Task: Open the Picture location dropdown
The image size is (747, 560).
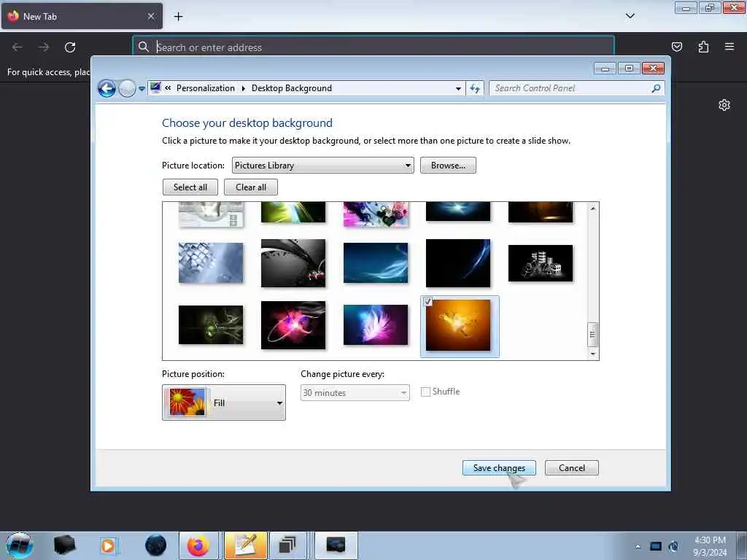Action: pyautogui.click(x=322, y=166)
